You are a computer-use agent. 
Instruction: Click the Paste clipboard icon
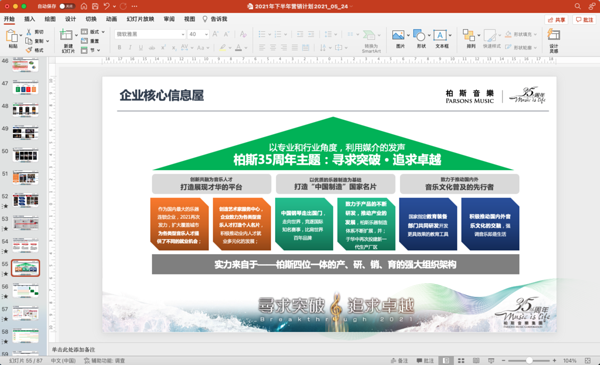[x=11, y=36]
